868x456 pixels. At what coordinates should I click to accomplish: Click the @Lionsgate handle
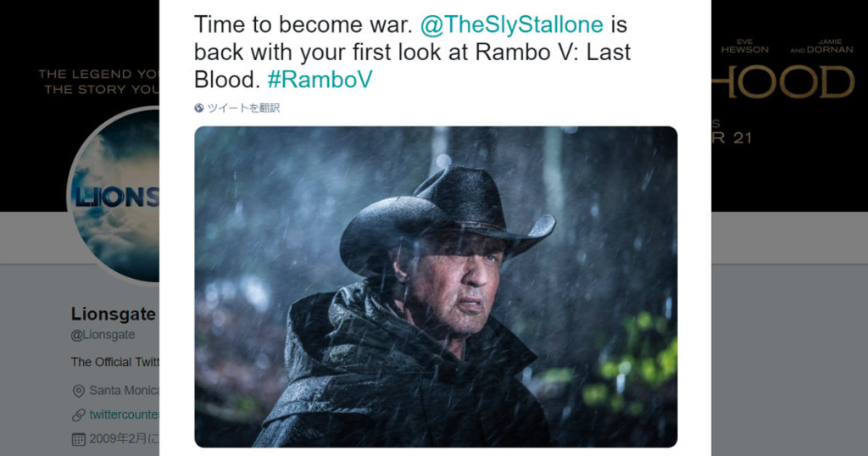pos(103,335)
